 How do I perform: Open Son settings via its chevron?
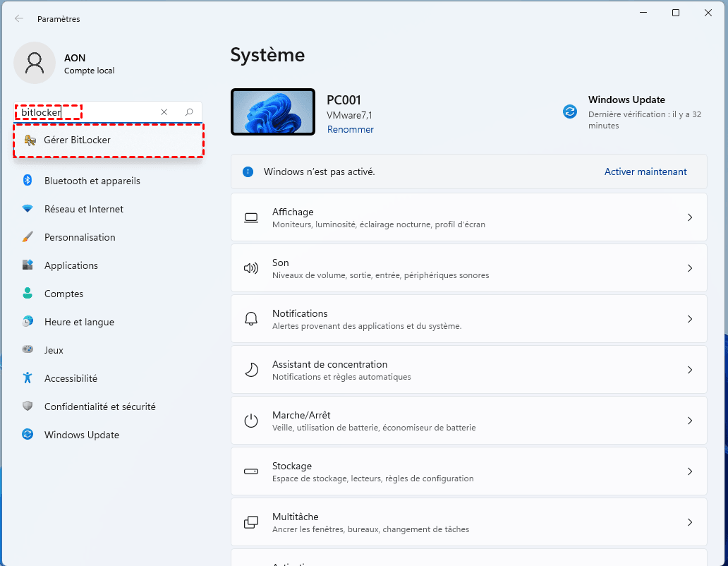(x=690, y=268)
